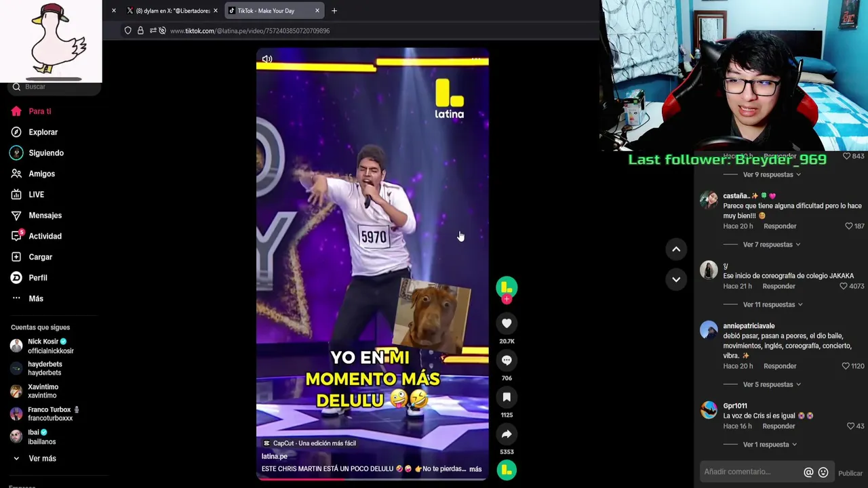Click the video progress bar
This screenshot has height=488, width=868.
pos(372,479)
